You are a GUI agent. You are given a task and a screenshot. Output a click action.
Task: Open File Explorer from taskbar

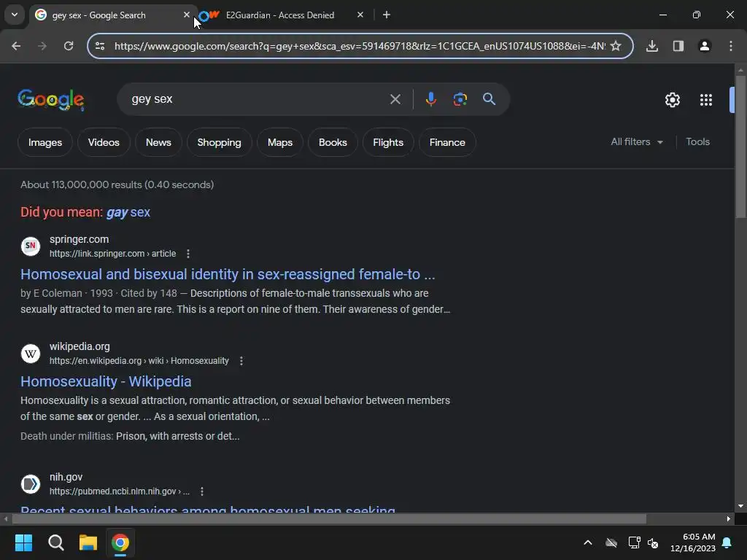[88, 542]
